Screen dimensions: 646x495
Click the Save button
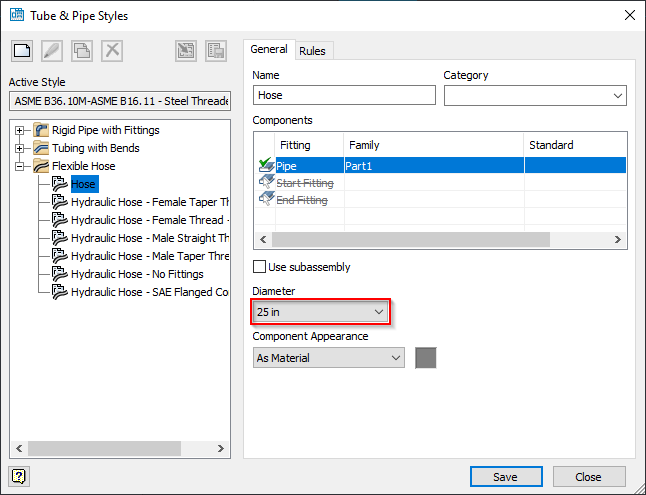505,476
